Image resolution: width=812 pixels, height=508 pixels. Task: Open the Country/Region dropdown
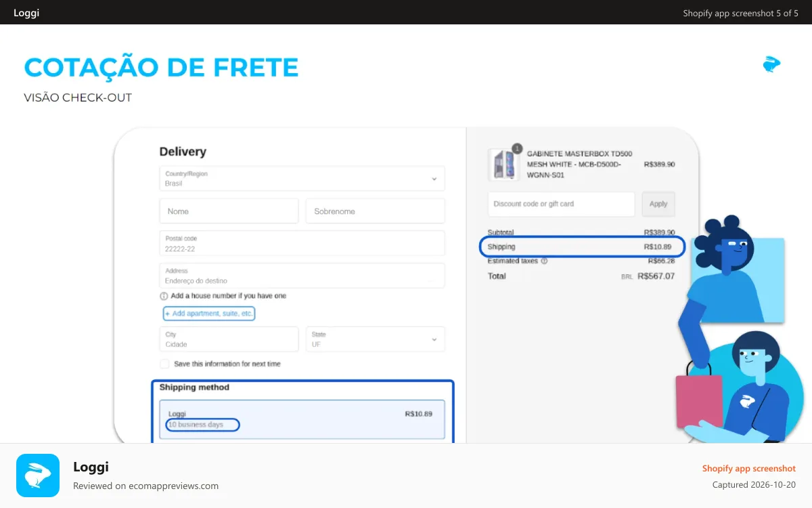302,179
